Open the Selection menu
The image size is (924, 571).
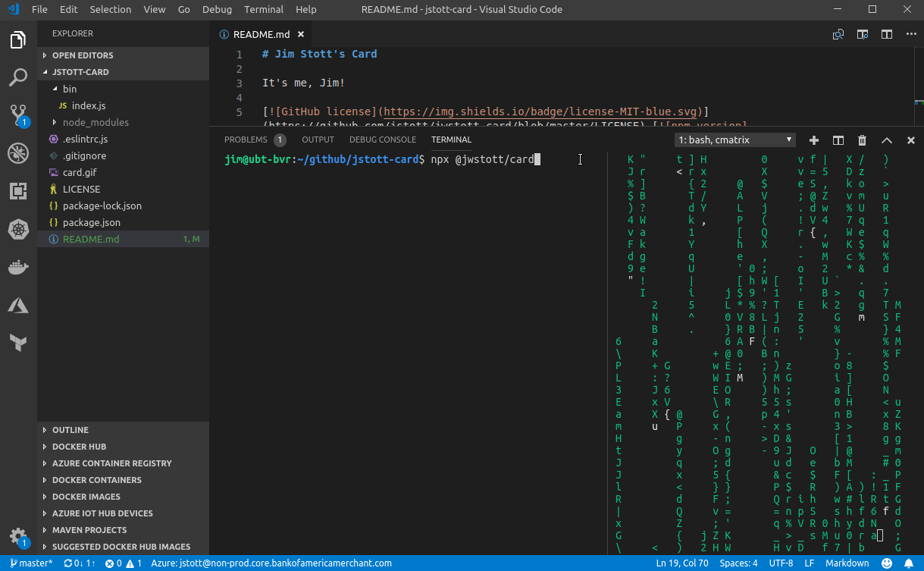(111, 10)
